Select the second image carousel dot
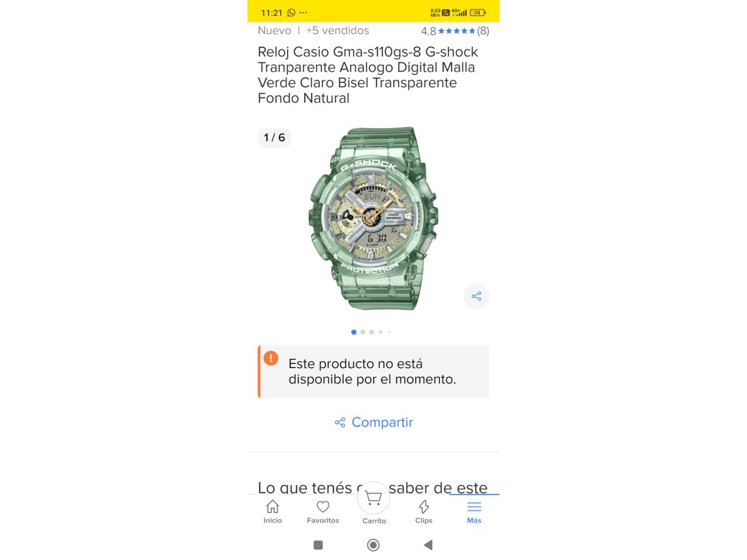Screen dimensions: 747x560 pos(362,332)
